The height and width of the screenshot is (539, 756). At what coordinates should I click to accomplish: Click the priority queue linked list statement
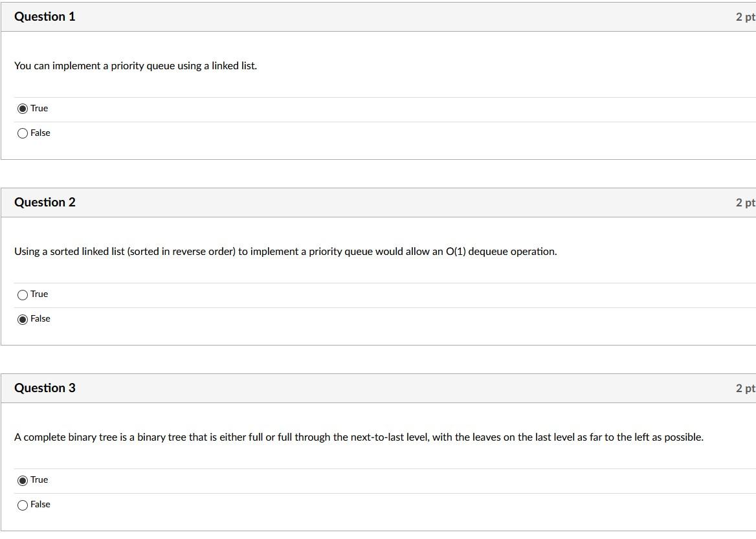tap(135, 66)
